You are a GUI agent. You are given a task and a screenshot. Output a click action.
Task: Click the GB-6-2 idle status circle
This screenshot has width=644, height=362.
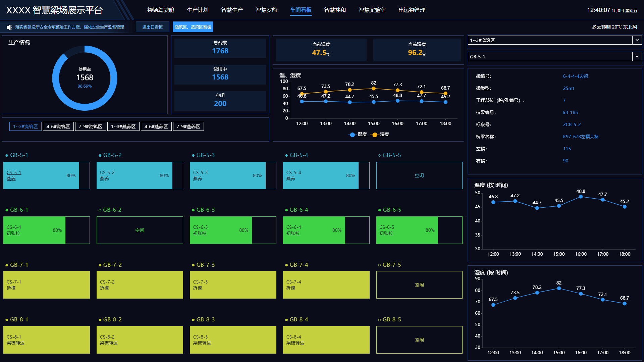(100, 210)
